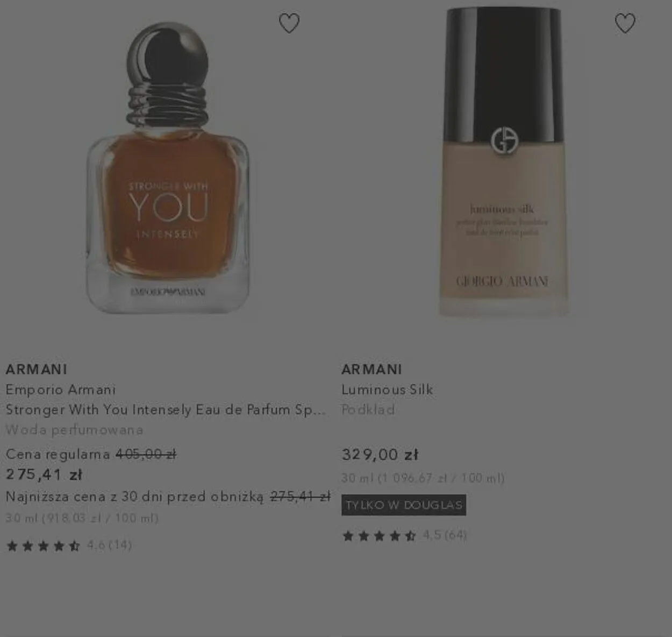Screen dimensions: 672x637
Task: Click the 30 ml size info under foundation
Action: [x=423, y=478]
